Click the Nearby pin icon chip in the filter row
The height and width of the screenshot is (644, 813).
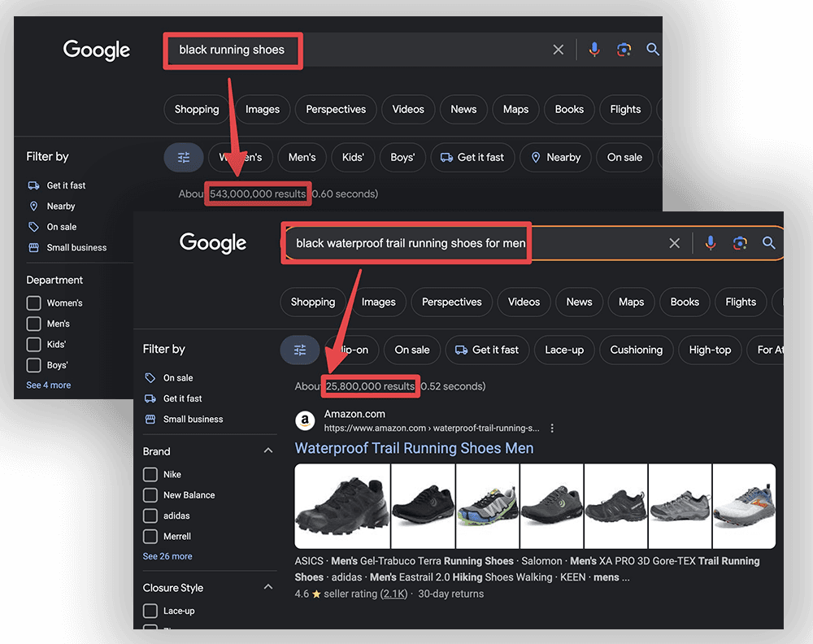tap(555, 158)
